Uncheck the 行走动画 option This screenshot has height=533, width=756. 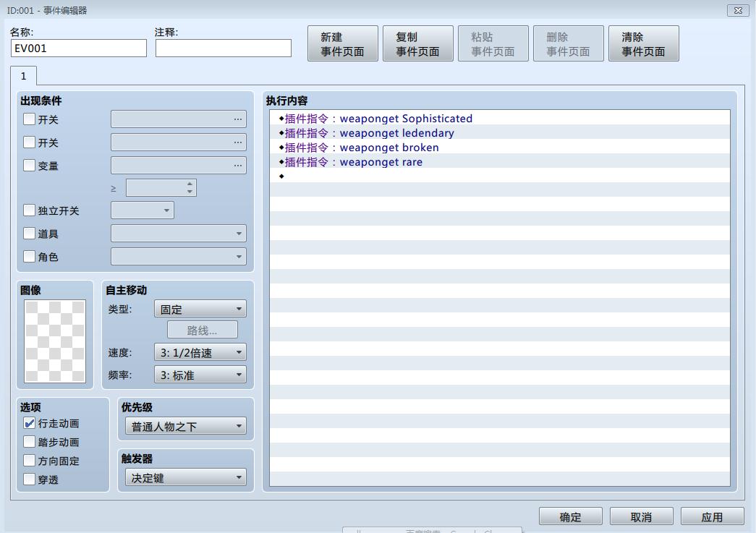click(30, 423)
